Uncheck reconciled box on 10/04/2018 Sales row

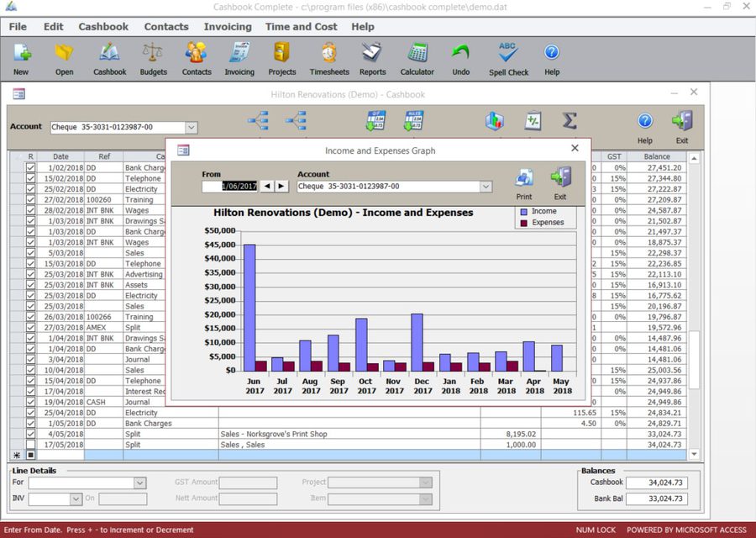coord(30,370)
